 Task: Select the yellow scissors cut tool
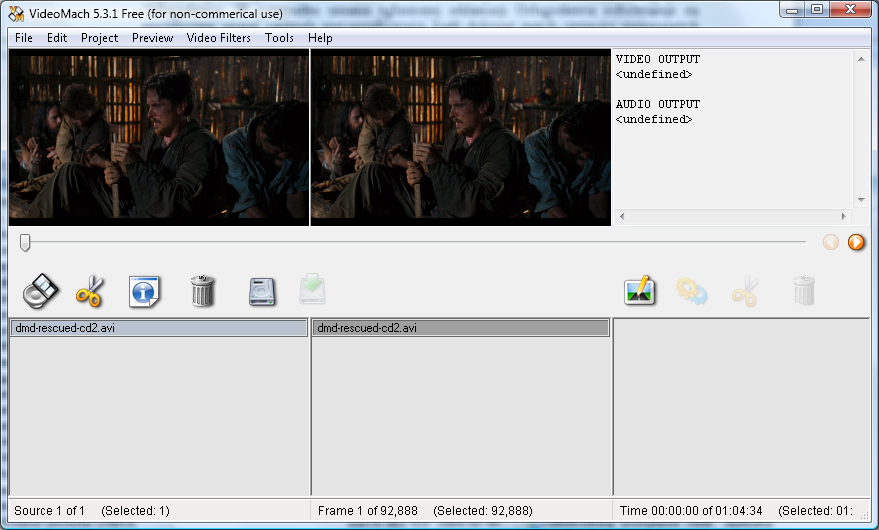(x=90, y=291)
